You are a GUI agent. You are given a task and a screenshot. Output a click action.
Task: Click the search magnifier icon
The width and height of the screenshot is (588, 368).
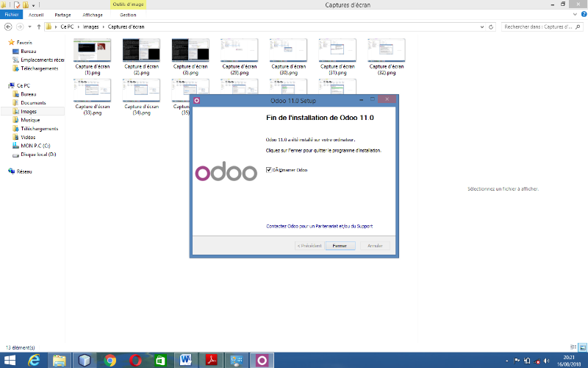point(578,27)
